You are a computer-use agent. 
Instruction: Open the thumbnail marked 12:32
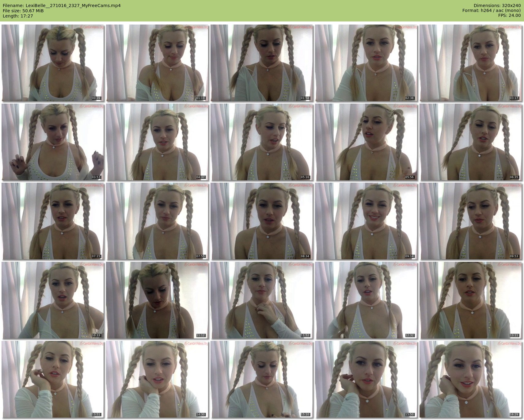pyautogui.click(x=366, y=300)
